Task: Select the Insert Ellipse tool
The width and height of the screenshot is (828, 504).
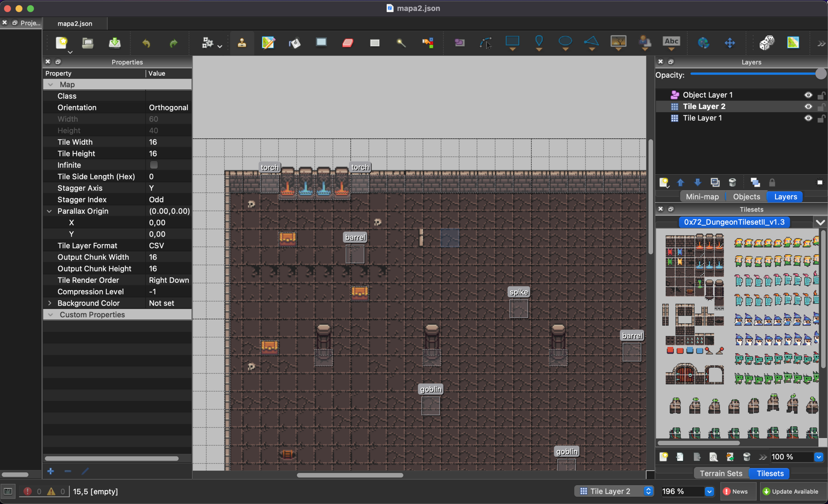Action: click(565, 41)
